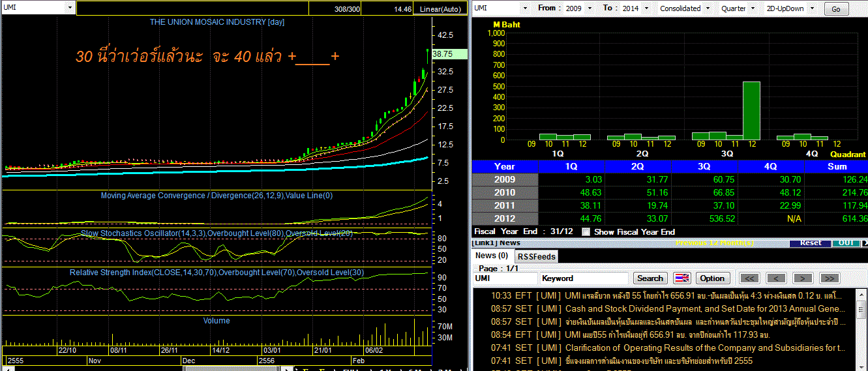
Task: Click the Dec marker on timeline
Action: 188,360
